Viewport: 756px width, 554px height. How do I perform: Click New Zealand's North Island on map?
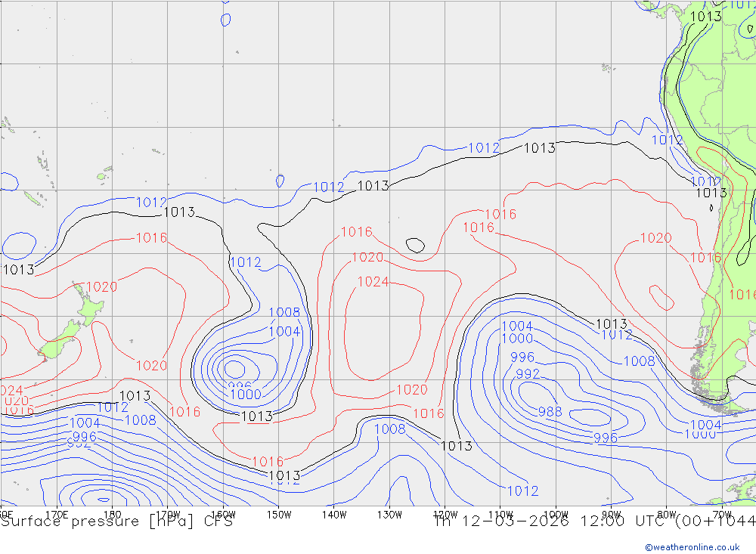tap(89, 308)
